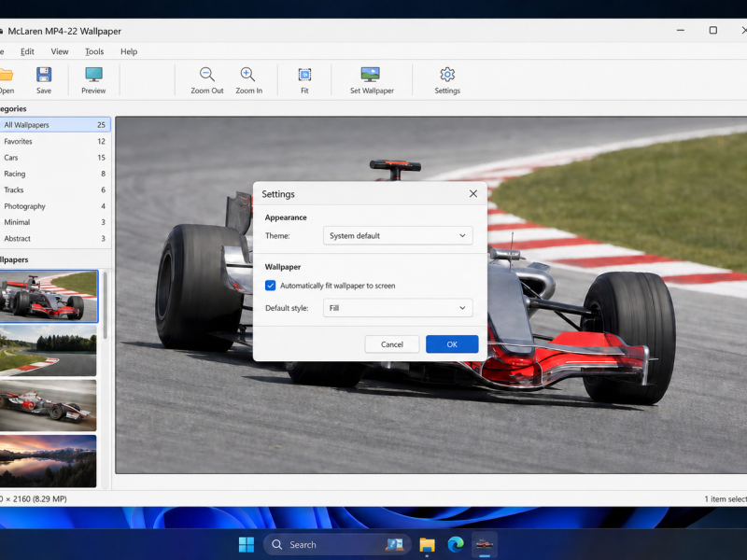Open the View menu

(x=60, y=51)
